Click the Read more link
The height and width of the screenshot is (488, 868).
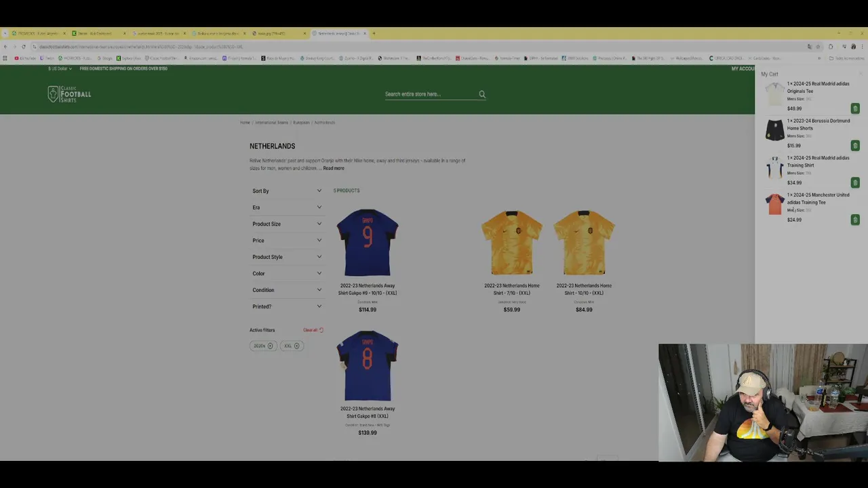(334, 168)
